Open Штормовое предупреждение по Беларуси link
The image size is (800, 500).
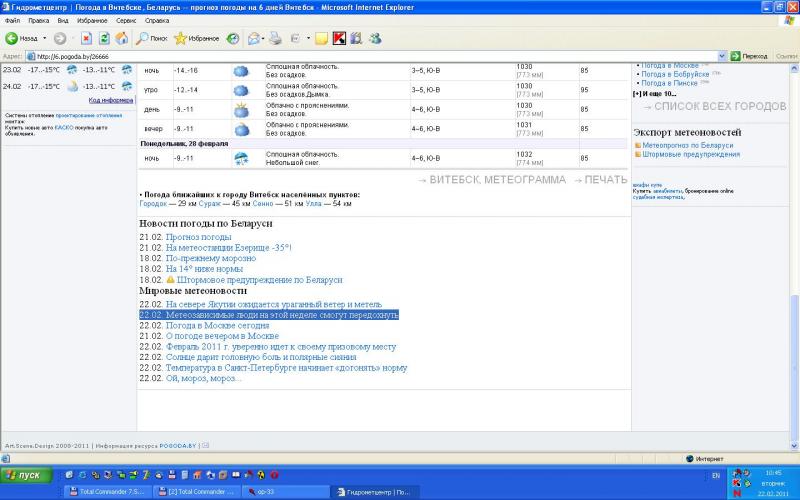point(259,280)
